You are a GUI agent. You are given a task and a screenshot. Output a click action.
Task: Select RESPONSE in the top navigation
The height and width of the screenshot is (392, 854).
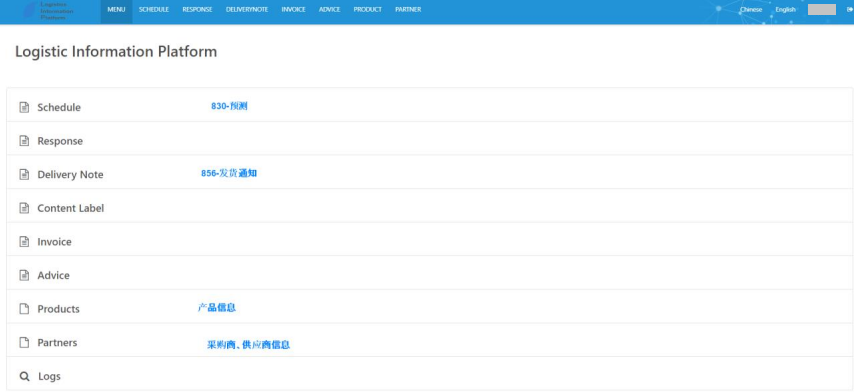pyautogui.click(x=197, y=9)
